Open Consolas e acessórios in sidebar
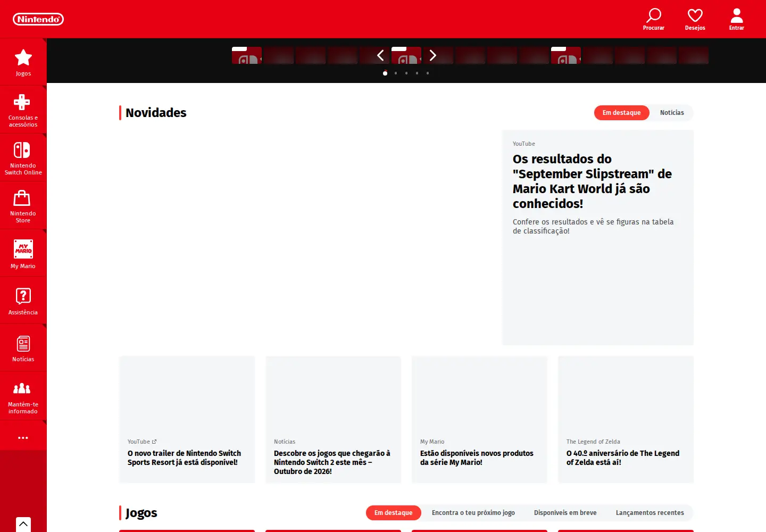The image size is (766, 532). tap(23, 110)
